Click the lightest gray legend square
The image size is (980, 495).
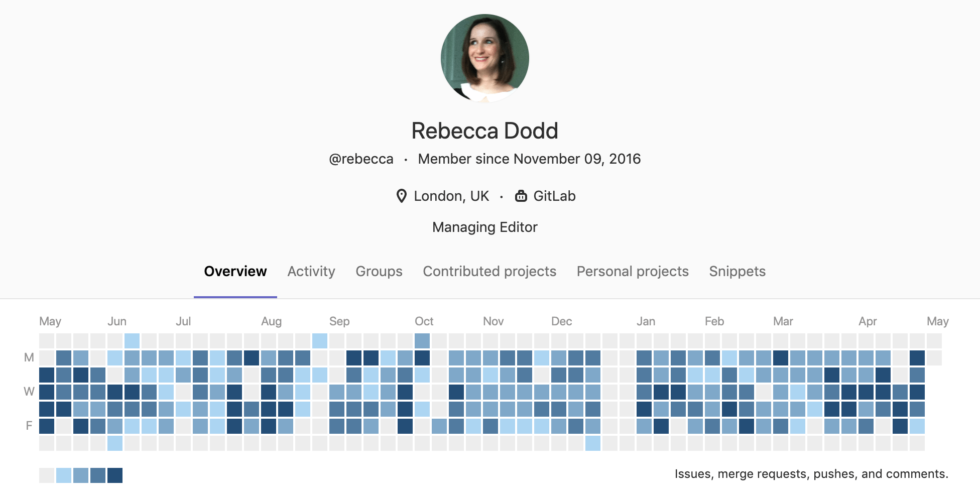pos(46,474)
